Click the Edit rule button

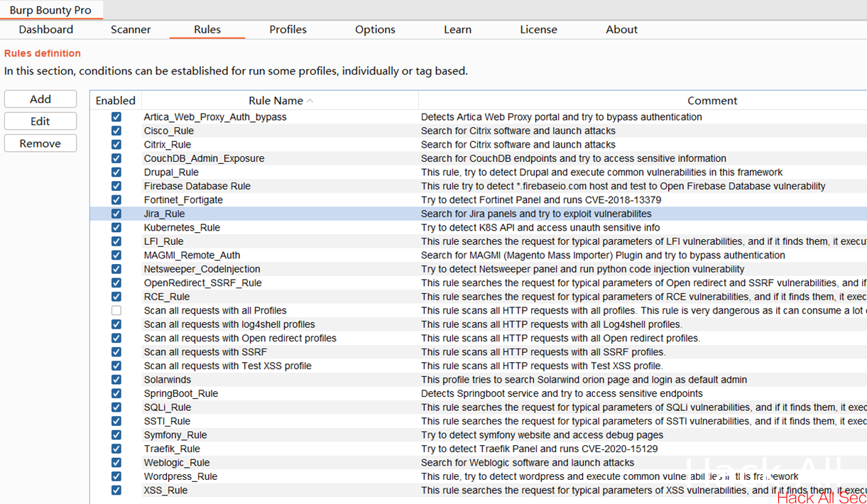click(40, 121)
